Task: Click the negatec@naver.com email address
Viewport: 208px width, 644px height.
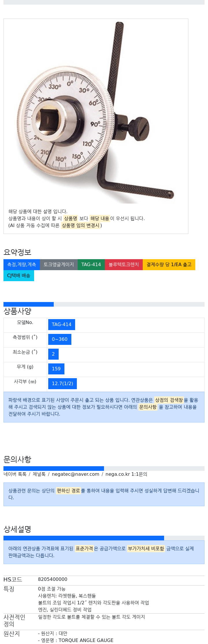Action: coord(75,474)
